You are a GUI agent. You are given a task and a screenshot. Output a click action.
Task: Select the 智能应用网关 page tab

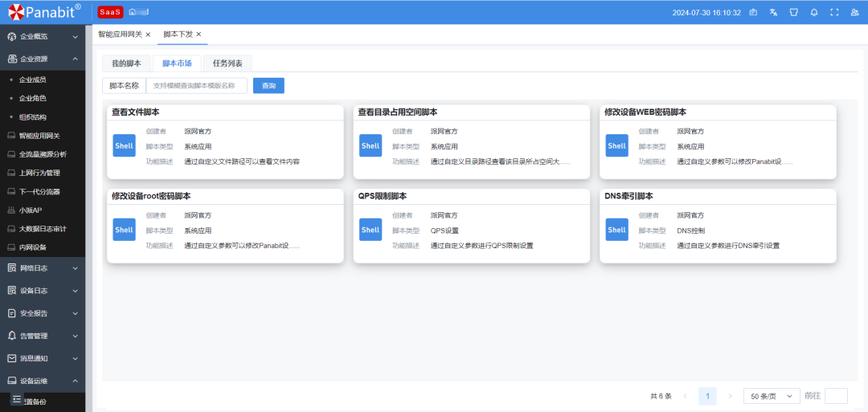(120, 35)
